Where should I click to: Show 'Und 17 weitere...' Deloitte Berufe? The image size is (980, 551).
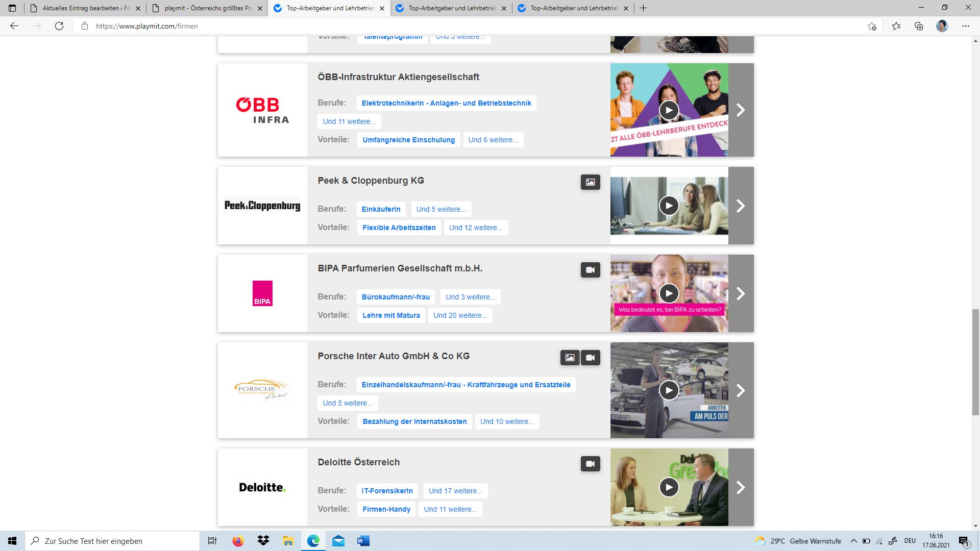click(x=455, y=491)
